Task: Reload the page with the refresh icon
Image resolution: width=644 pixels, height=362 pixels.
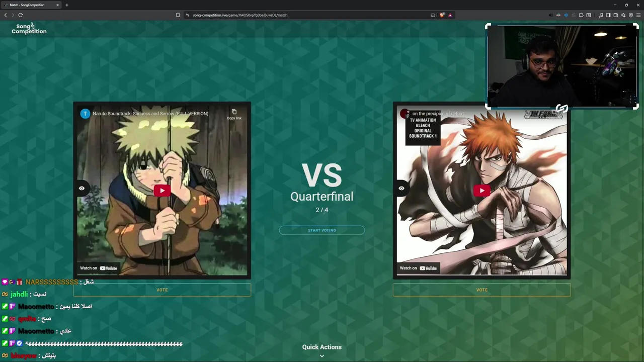Action: click(21, 15)
